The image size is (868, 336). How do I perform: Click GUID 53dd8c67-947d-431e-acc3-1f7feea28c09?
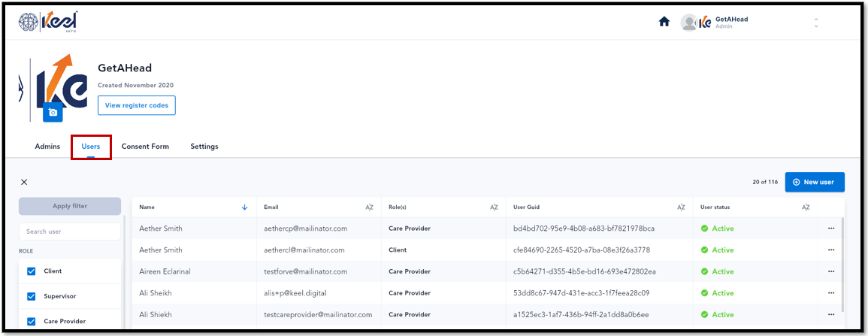point(581,293)
